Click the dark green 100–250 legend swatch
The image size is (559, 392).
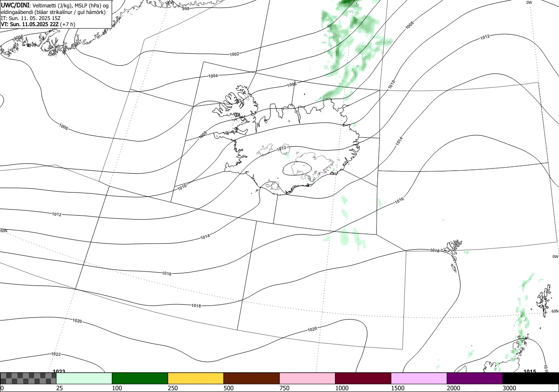click(140, 378)
